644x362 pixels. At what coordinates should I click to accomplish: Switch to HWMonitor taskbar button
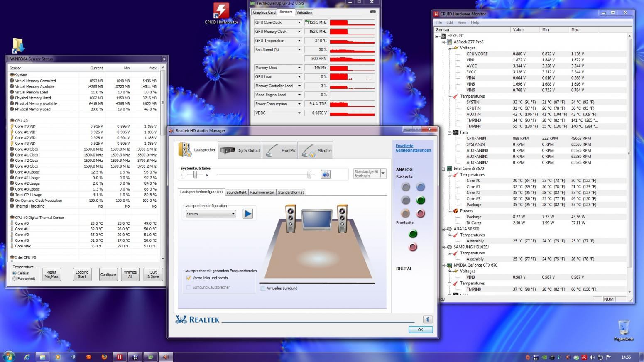[120, 357]
